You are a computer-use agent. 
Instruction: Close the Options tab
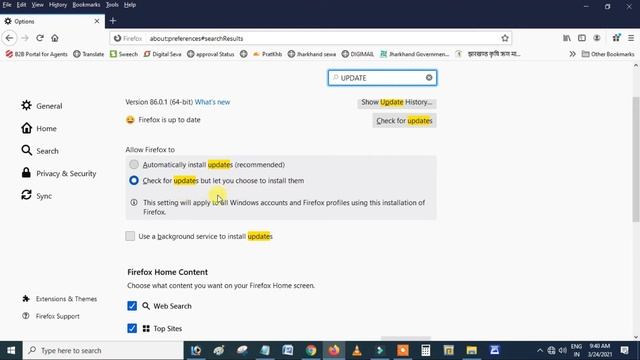click(x=97, y=21)
